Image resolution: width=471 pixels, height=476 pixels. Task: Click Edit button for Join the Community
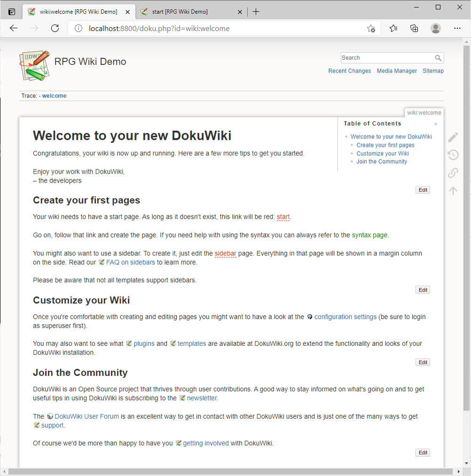423,452
